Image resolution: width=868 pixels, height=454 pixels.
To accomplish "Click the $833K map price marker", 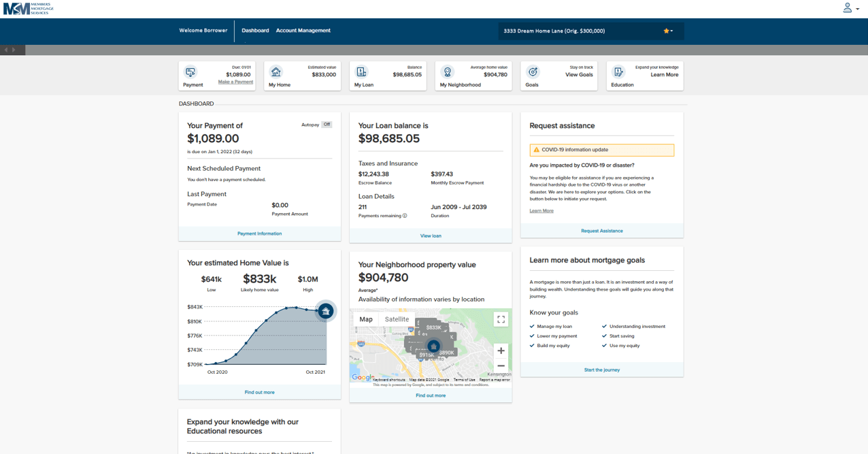I will point(433,327).
